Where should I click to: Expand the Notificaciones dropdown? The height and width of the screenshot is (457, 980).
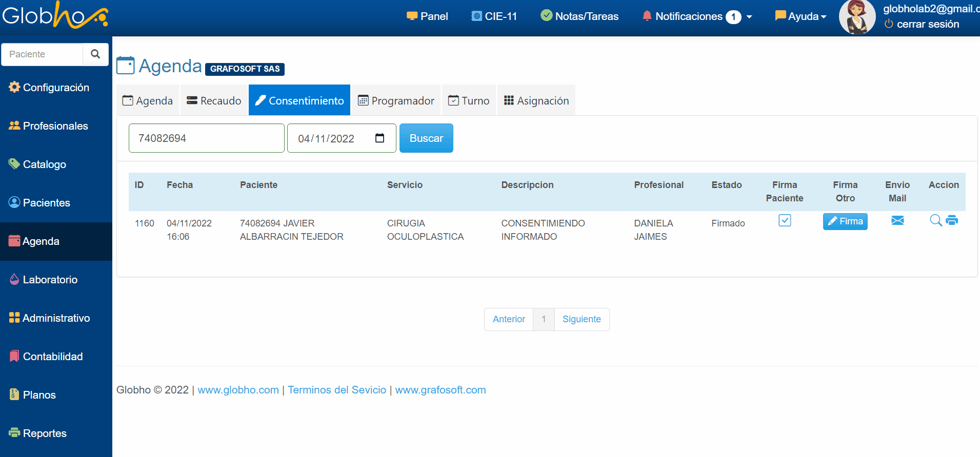[697, 16]
